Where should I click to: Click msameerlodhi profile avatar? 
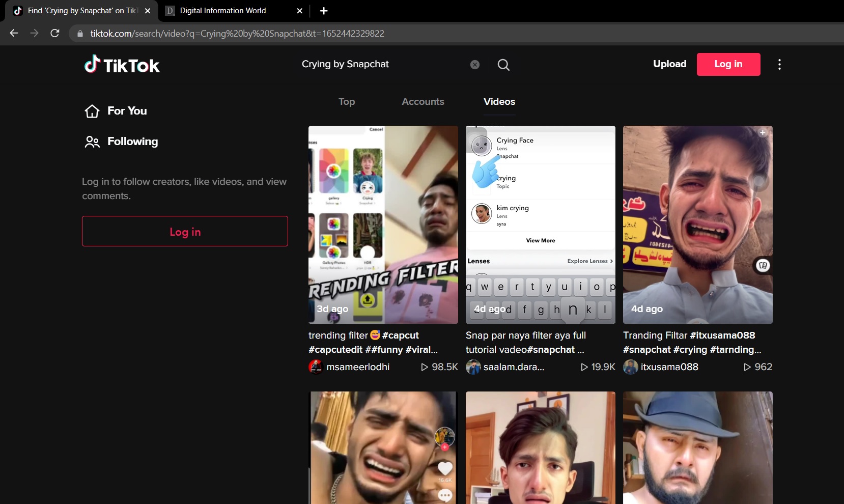click(316, 367)
